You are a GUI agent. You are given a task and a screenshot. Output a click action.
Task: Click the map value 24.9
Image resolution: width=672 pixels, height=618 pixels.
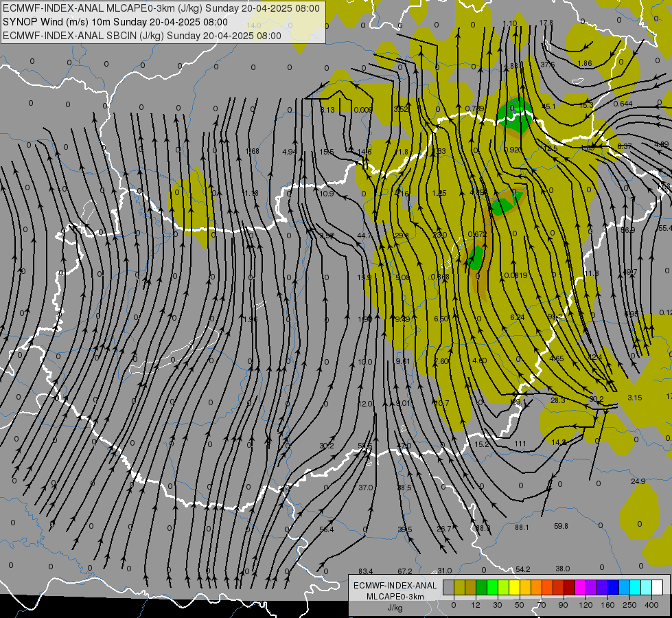coord(638,481)
